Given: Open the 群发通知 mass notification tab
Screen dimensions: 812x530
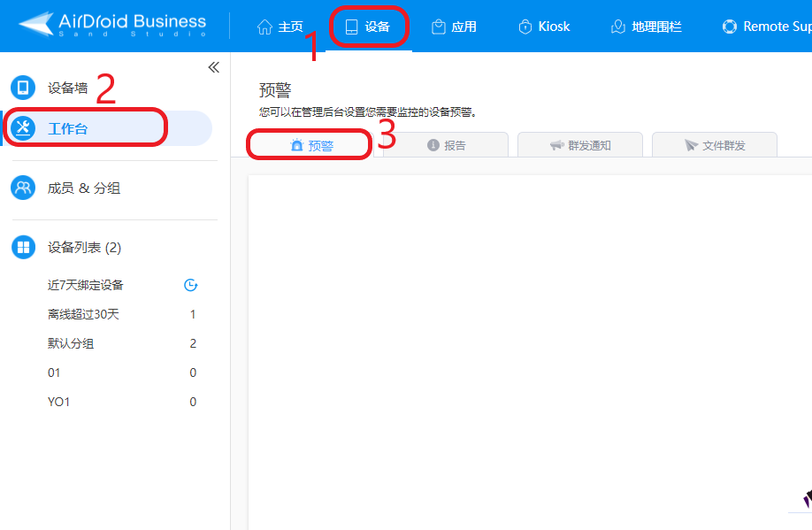Looking at the screenshot, I should pyautogui.click(x=580, y=145).
